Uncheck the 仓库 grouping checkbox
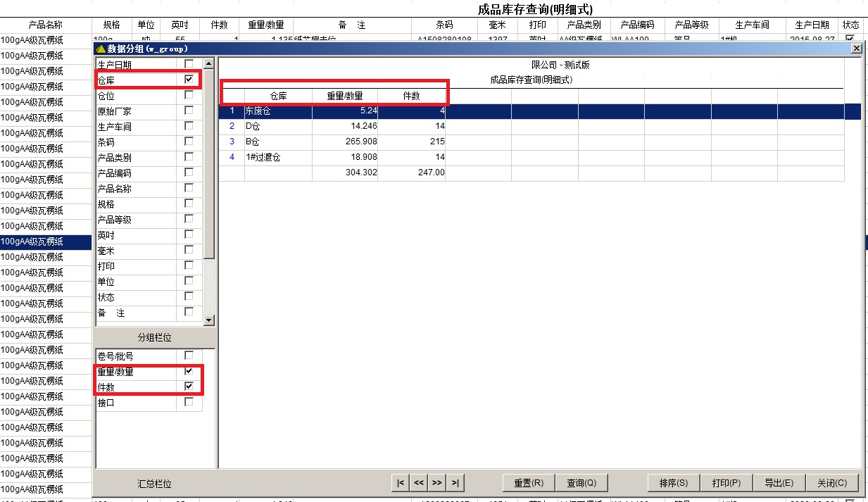This screenshot has width=868, height=502. [189, 80]
